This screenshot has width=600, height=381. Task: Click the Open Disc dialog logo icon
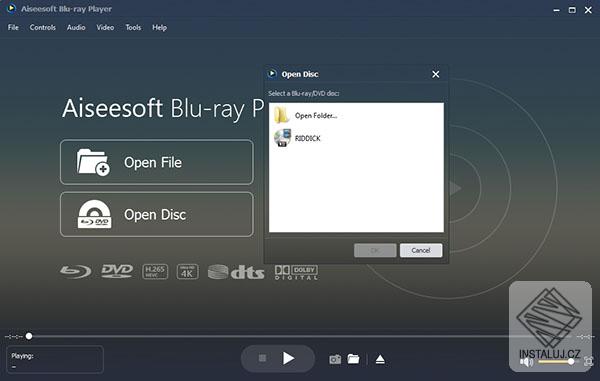click(272, 73)
